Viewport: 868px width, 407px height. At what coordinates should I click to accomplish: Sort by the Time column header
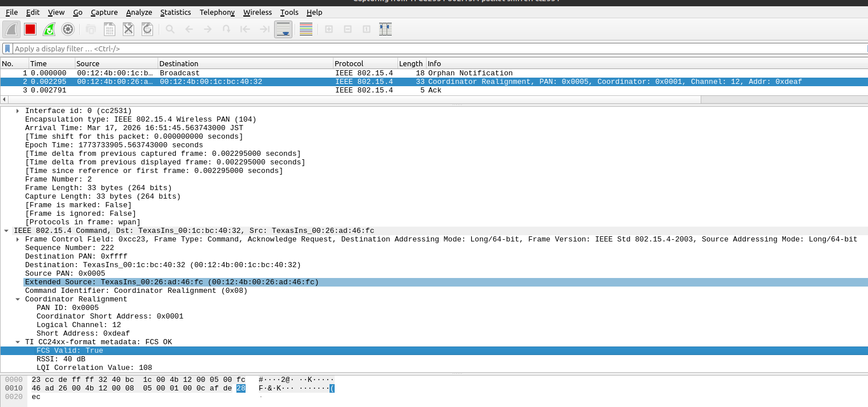51,63
